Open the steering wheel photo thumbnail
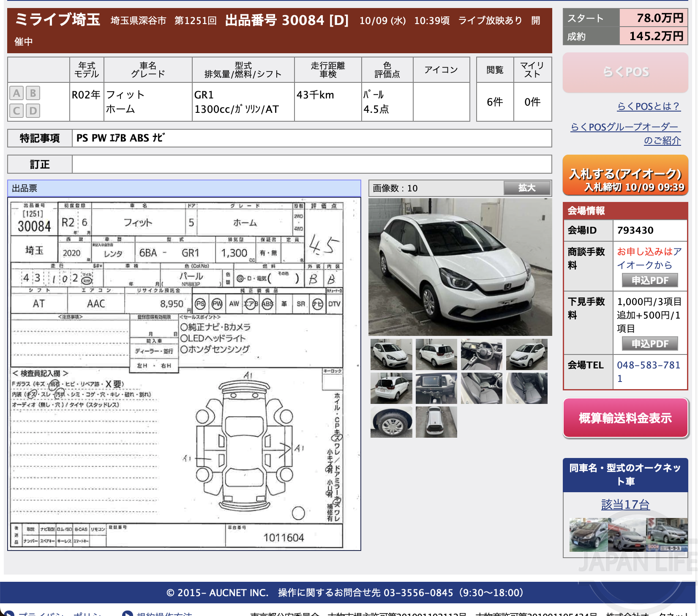698x616 pixels. point(481,355)
